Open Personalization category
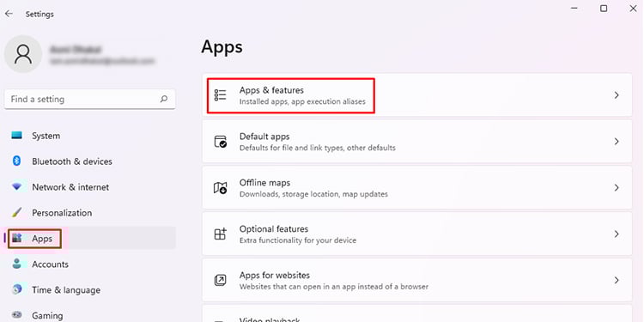Viewport: 644px width, 322px height. click(90, 213)
